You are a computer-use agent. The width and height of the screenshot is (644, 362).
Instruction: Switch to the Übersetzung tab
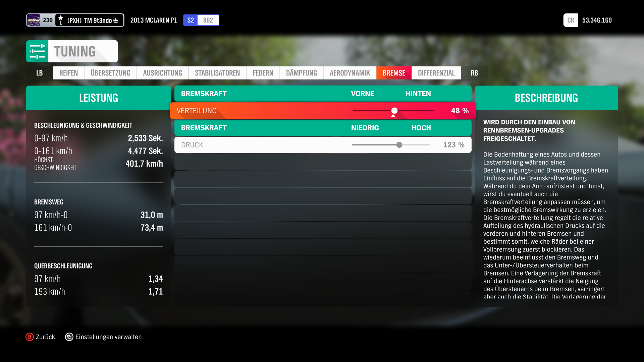110,73
